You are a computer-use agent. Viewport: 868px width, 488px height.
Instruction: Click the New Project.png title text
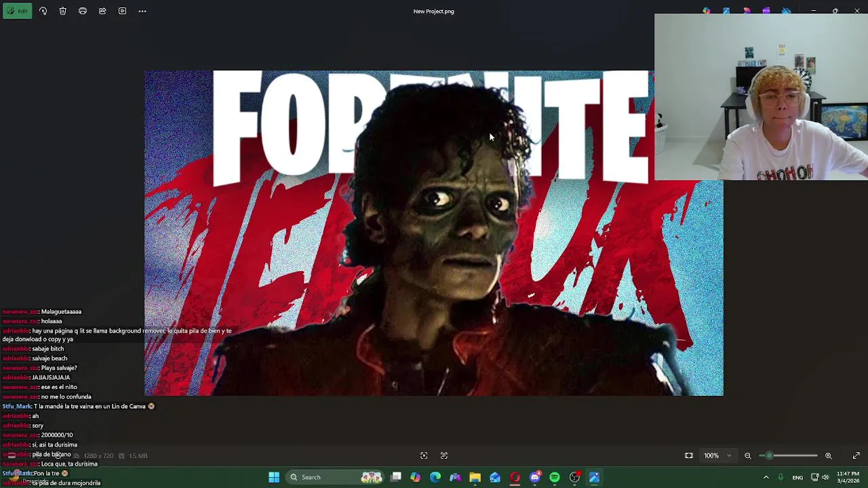click(x=434, y=11)
